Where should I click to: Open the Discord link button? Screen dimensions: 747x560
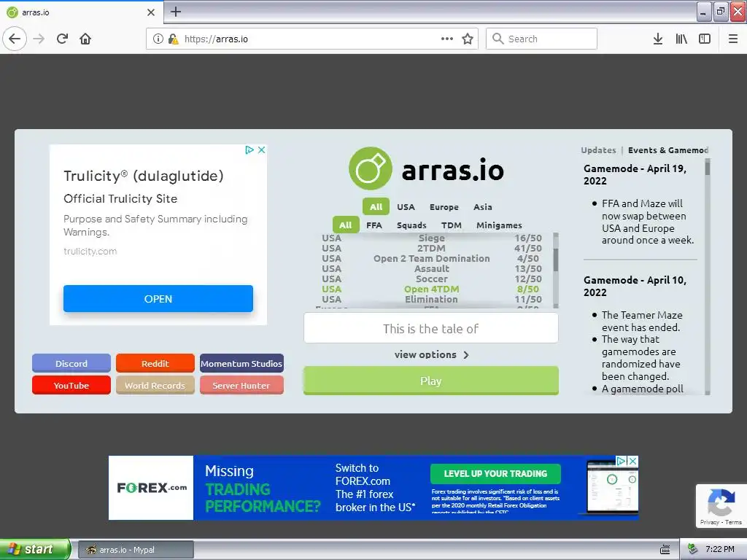click(71, 363)
